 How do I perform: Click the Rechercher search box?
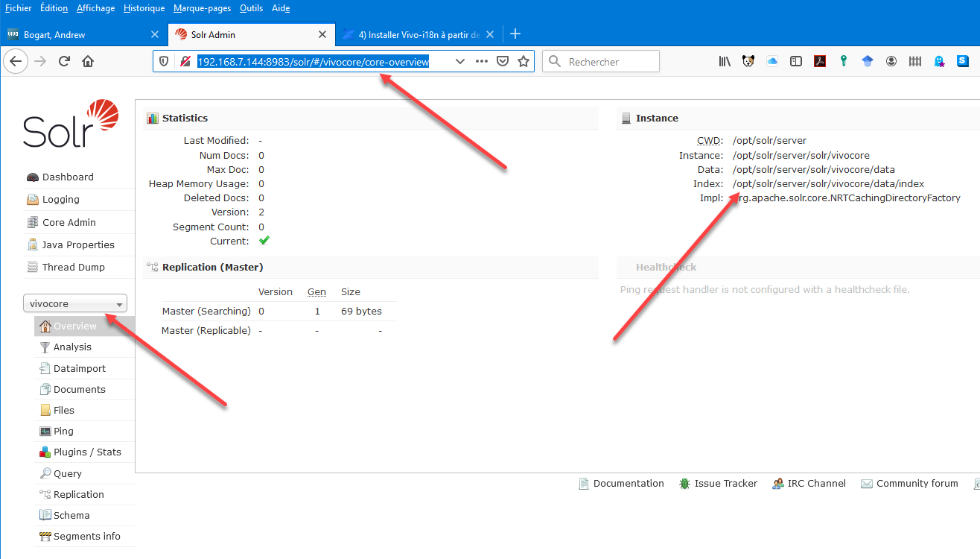click(601, 61)
